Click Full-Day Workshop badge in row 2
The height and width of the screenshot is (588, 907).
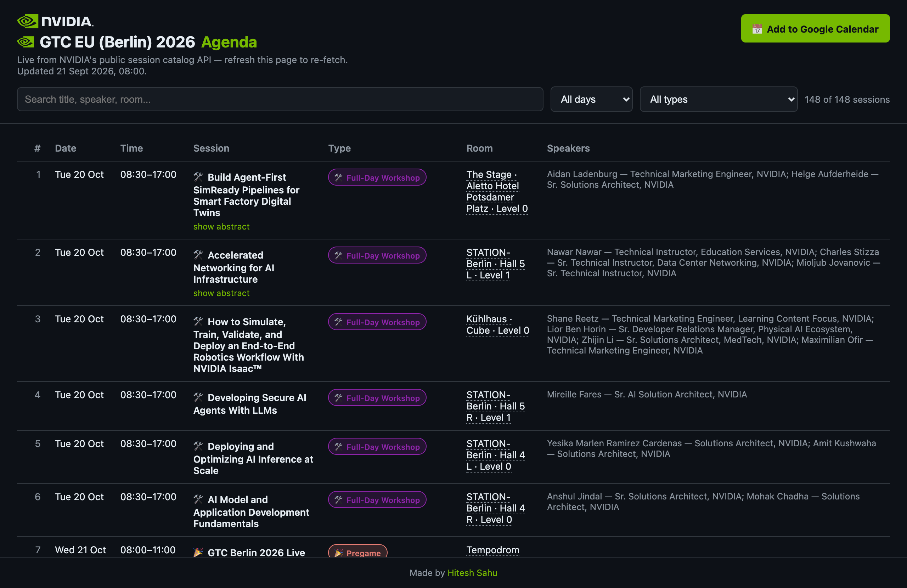coord(377,255)
